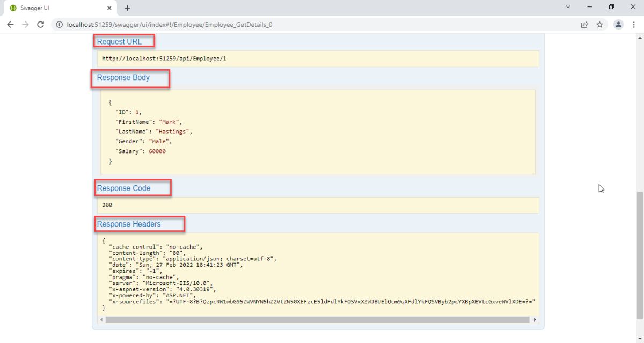This screenshot has width=644, height=343.
Task: Go back to the previous page
Action: (x=10, y=25)
